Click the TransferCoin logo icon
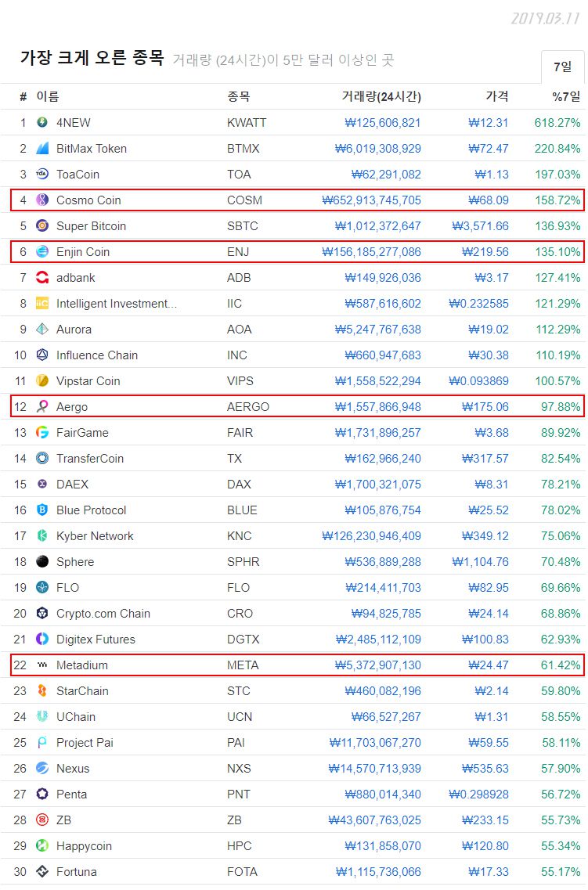The width and height of the screenshot is (588, 890). click(x=42, y=458)
